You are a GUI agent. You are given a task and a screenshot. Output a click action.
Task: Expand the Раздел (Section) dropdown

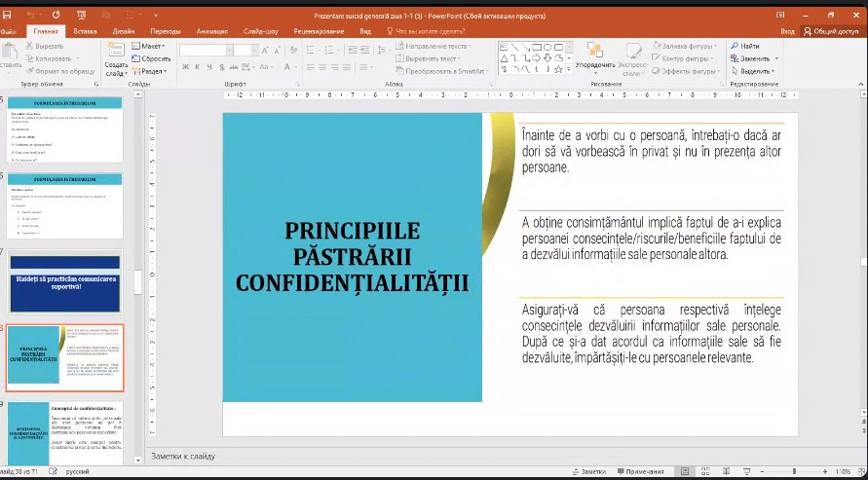pos(149,71)
